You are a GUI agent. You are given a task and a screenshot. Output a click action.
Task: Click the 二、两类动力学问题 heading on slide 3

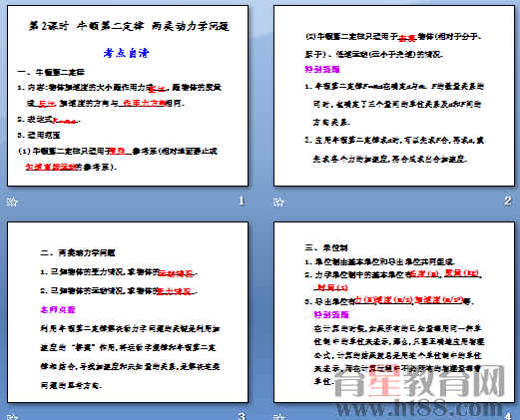[x=78, y=252]
